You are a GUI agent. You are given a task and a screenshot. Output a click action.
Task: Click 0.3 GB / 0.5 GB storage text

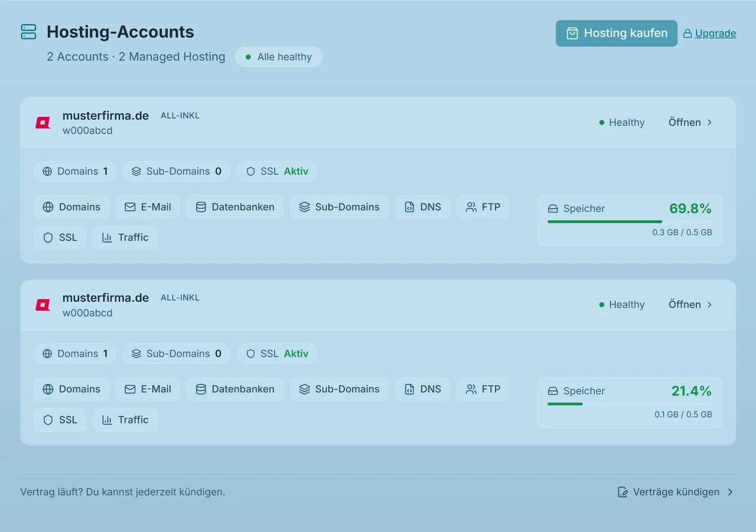[682, 232]
